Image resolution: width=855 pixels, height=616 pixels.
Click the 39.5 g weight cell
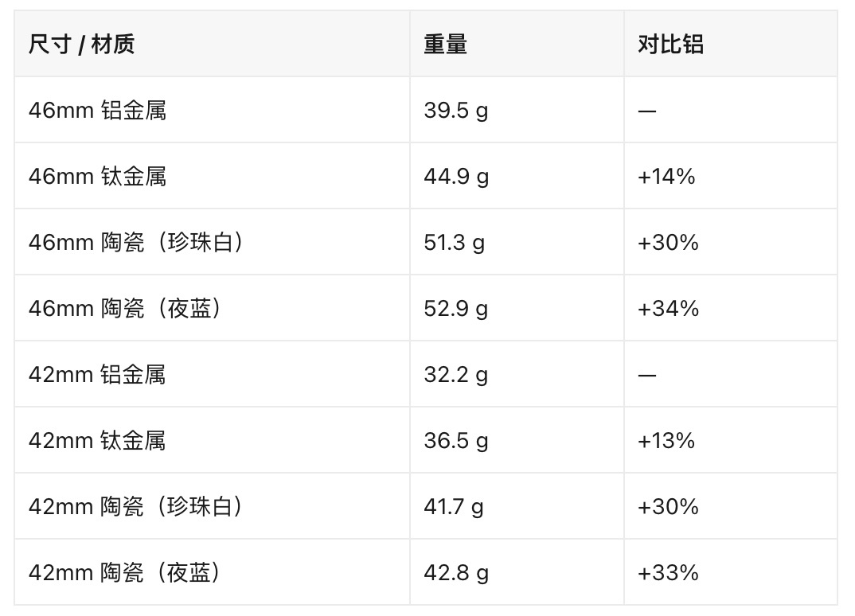tap(456, 110)
